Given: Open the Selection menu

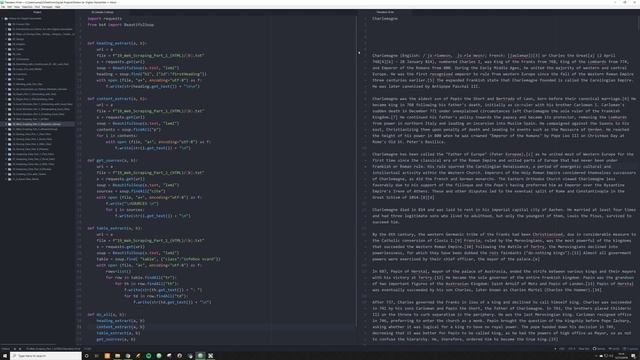Looking at the screenshot, I should pyautogui.click(x=27, y=7).
